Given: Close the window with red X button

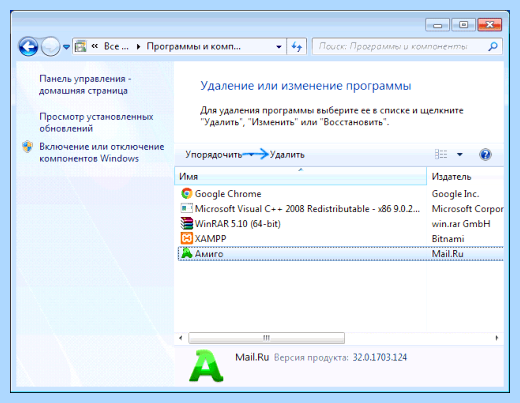Looking at the screenshot, I should tap(489, 25).
